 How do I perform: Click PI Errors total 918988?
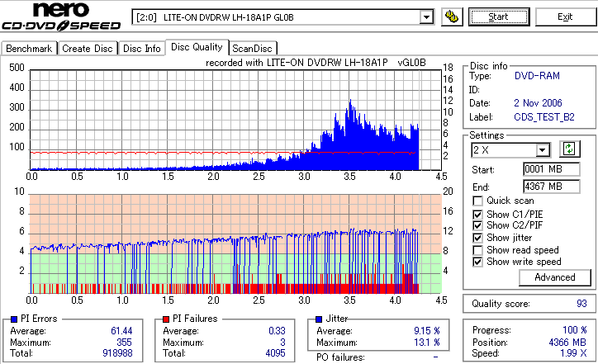[x=117, y=353]
